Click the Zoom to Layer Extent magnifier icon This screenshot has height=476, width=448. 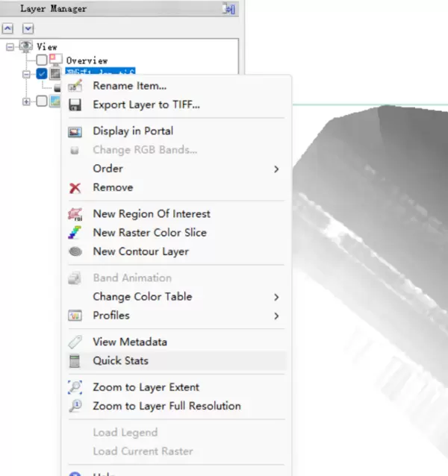click(x=75, y=387)
